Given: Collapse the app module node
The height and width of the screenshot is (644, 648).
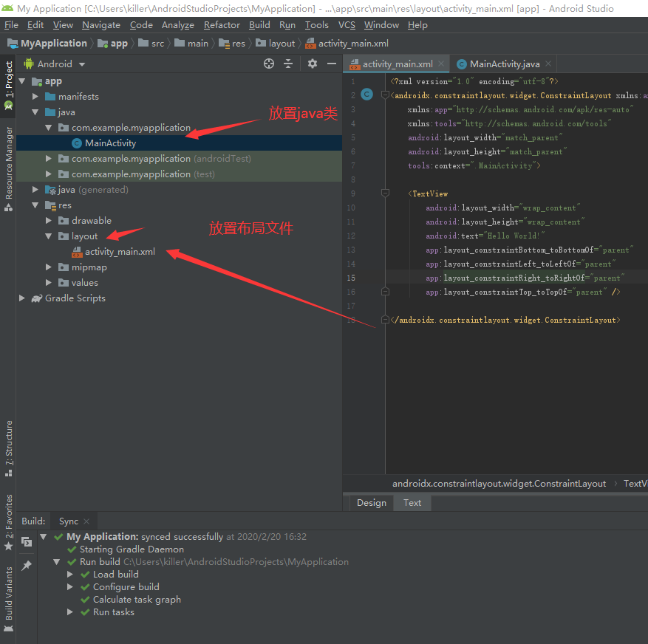Looking at the screenshot, I should point(22,81).
